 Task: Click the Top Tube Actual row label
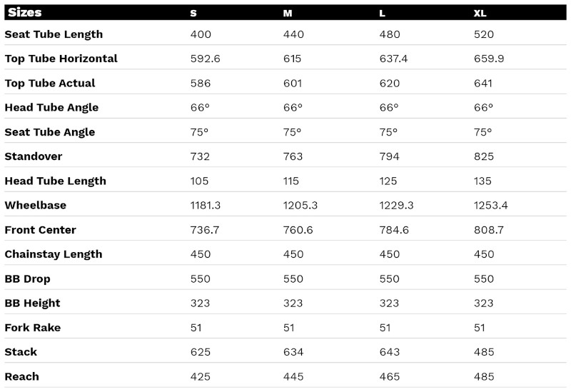tap(50, 84)
